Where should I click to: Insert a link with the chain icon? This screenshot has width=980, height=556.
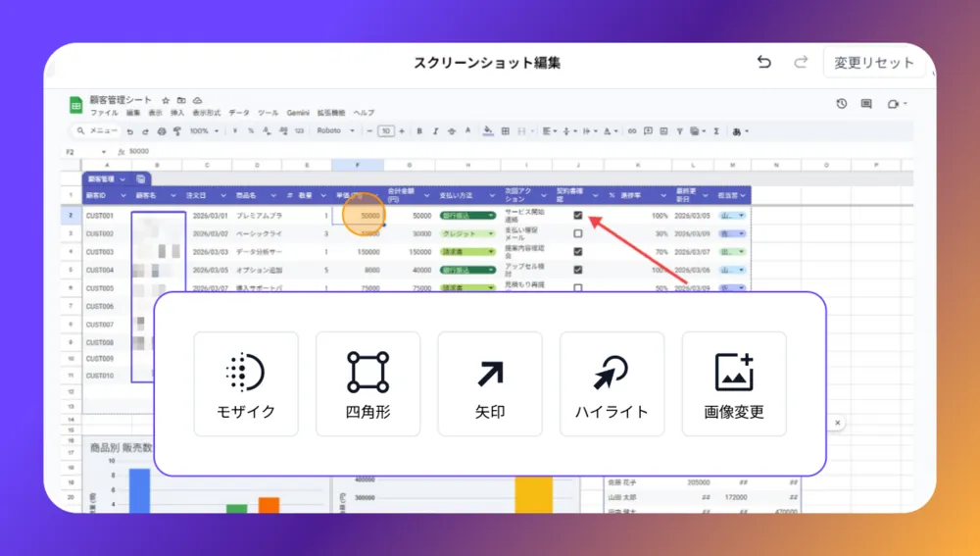coord(632,131)
